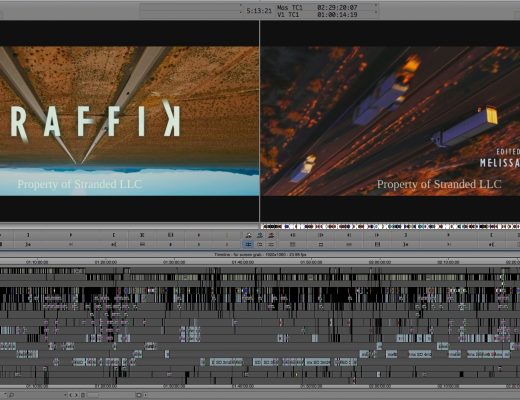Click the source monitor TRAFFIK title frame
Image resolution: width=520 pixels, height=400 pixels.
129,121
